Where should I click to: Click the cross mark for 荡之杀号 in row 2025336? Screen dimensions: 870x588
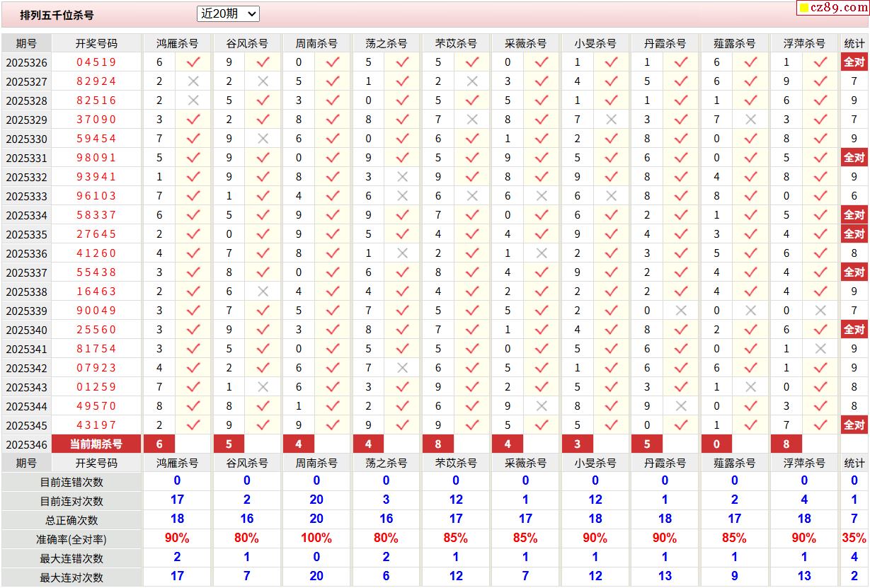click(x=403, y=253)
